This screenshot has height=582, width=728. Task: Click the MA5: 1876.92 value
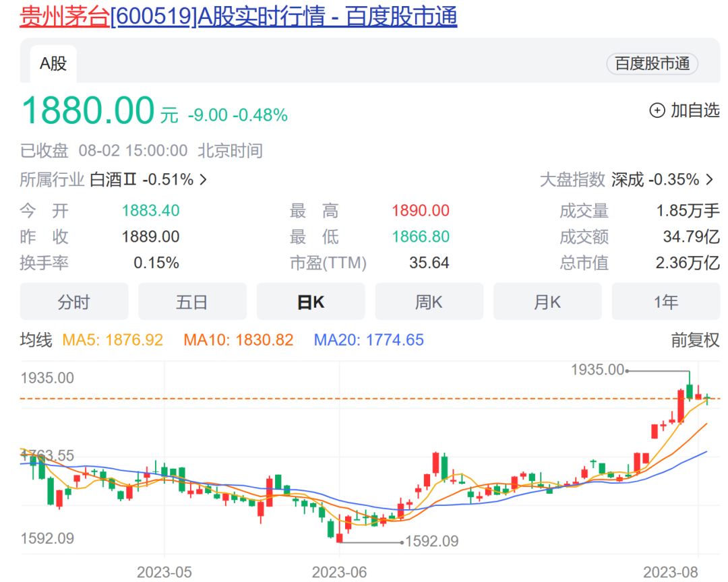point(113,340)
